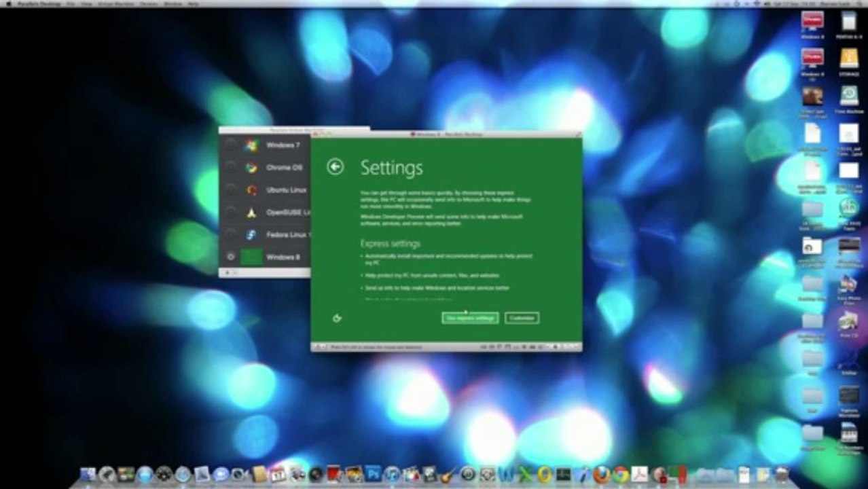Open the Parallels Desktop menu

(x=39, y=3)
